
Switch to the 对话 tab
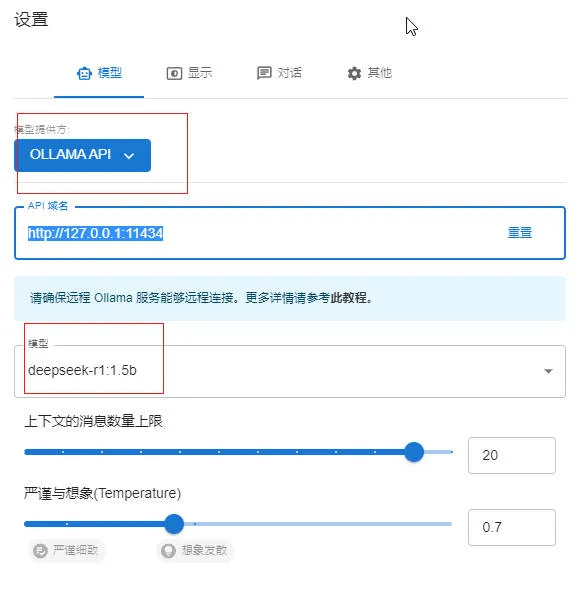pyautogui.click(x=279, y=73)
